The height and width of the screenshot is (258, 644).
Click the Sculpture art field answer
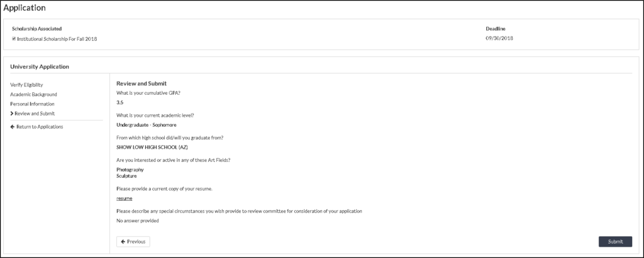(x=126, y=176)
